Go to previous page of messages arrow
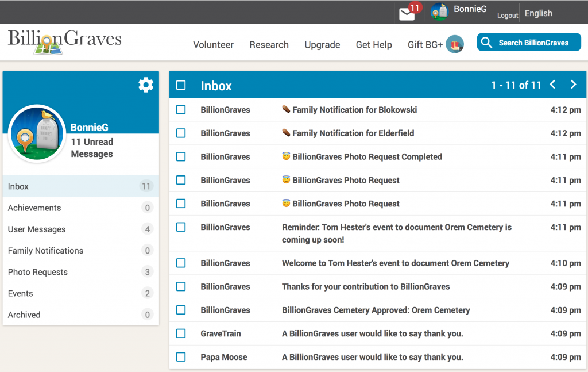The image size is (588, 372). pos(552,85)
